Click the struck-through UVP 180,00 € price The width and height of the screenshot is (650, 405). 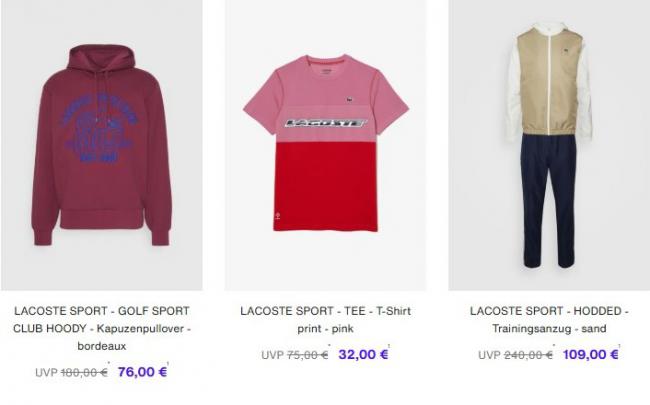point(71,372)
